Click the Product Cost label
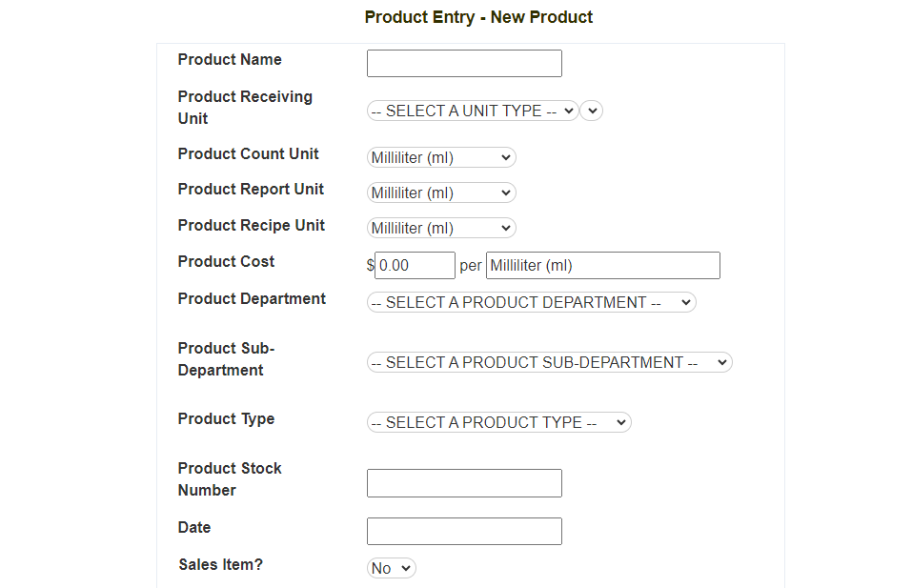 pos(226,261)
